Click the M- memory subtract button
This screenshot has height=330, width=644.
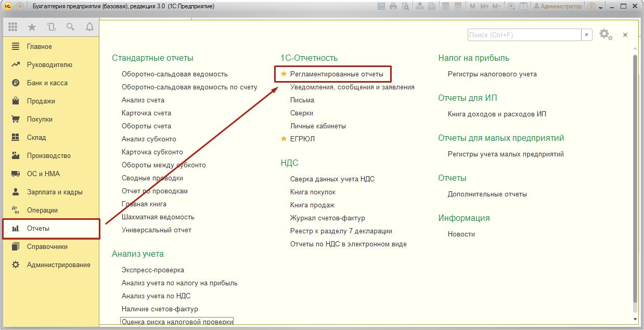pos(496,6)
